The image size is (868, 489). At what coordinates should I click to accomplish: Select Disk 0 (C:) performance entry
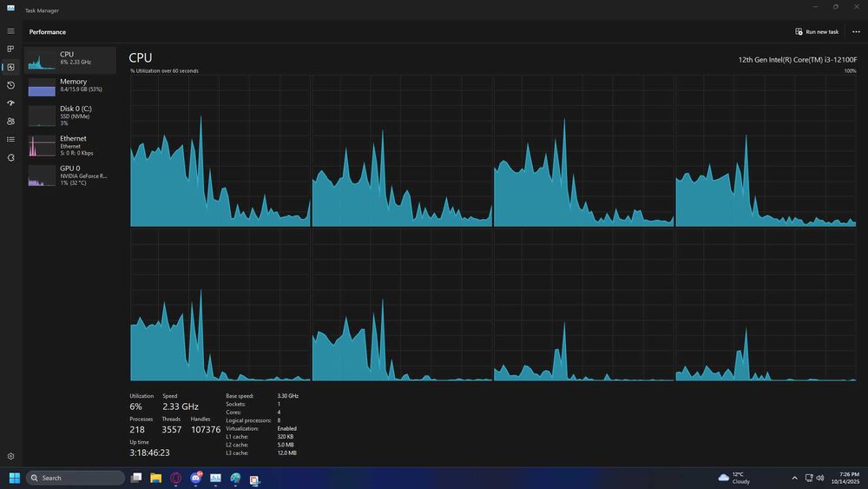pos(69,116)
